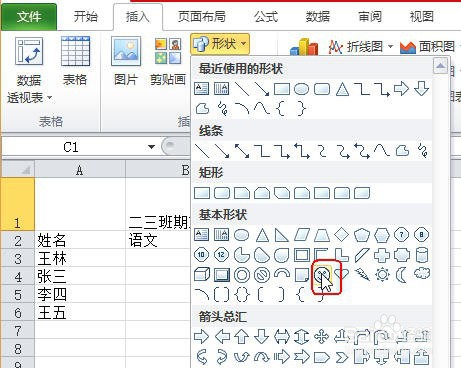Select the left-right block arrow in 箭头总汇
Screen dimensions: 461x368
(282, 337)
